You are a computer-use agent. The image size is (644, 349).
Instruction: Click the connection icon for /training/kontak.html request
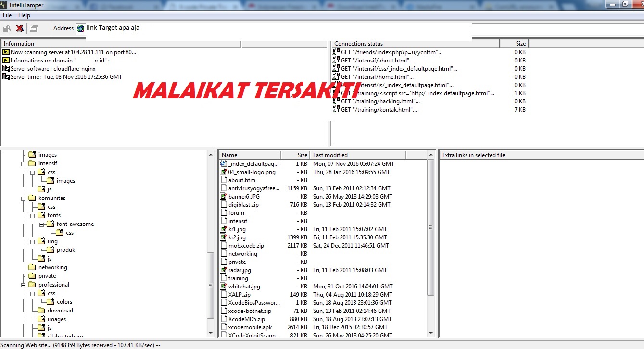click(336, 109)
